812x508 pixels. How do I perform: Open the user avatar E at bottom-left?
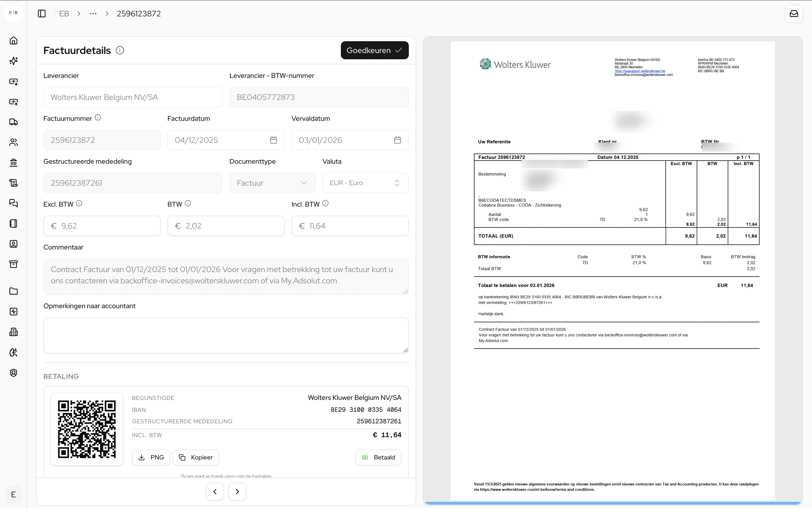14,494
